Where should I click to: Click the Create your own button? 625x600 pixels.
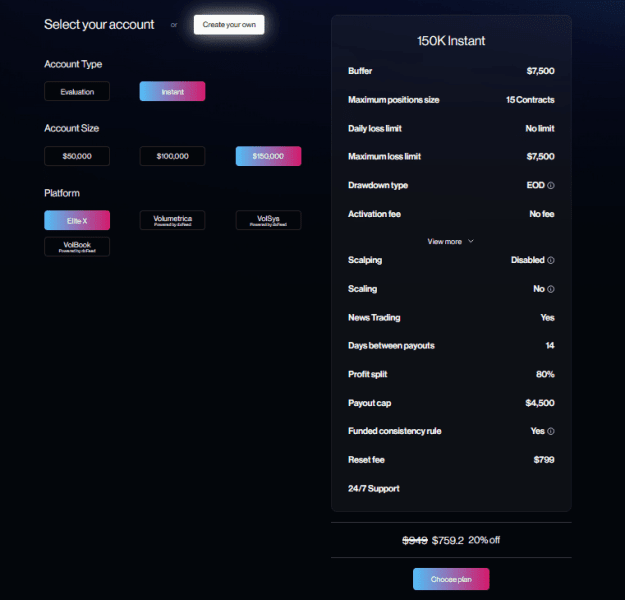[229, 25]
